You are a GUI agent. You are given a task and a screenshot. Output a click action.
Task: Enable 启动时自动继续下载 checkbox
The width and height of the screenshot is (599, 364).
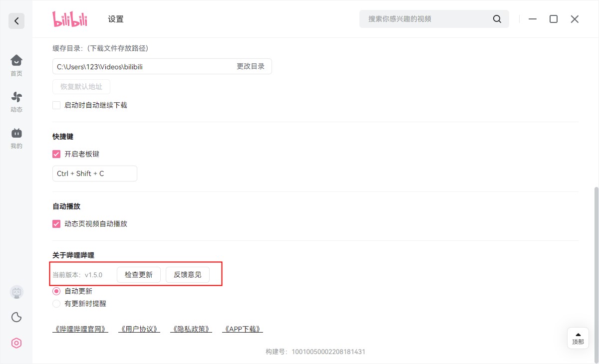(56, 105)
